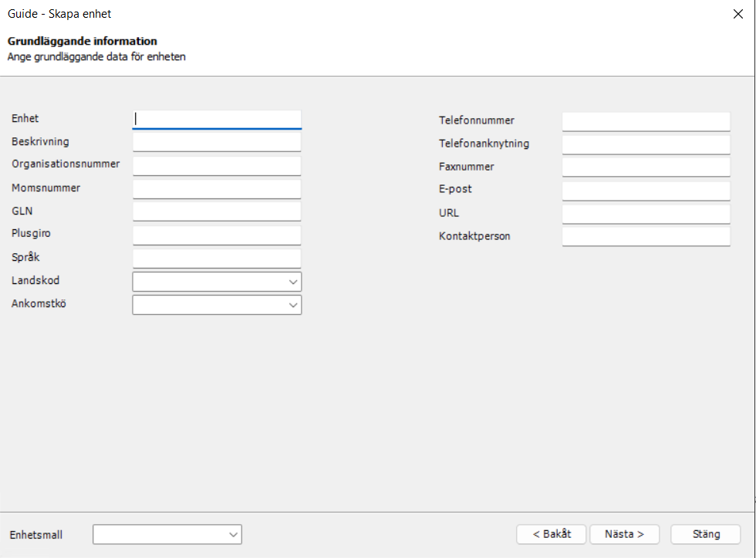Click the Kontaktperson field
The width and height of the screenshot is (756, 558).
point(646,236)
